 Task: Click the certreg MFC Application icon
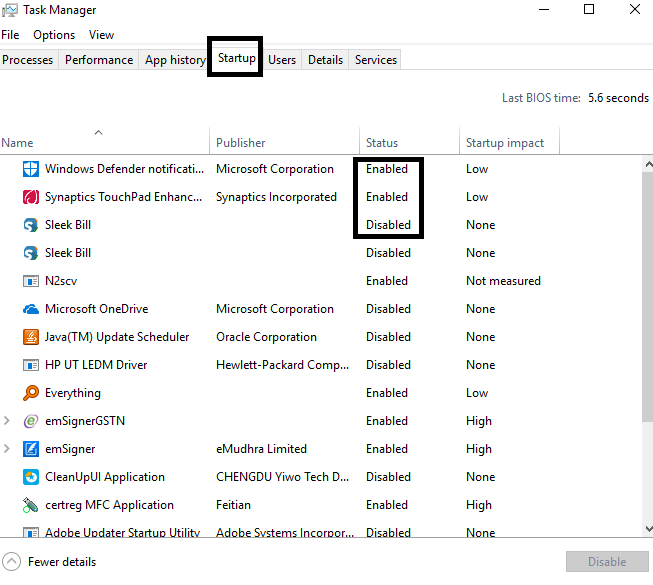click(x=30, y=505)
